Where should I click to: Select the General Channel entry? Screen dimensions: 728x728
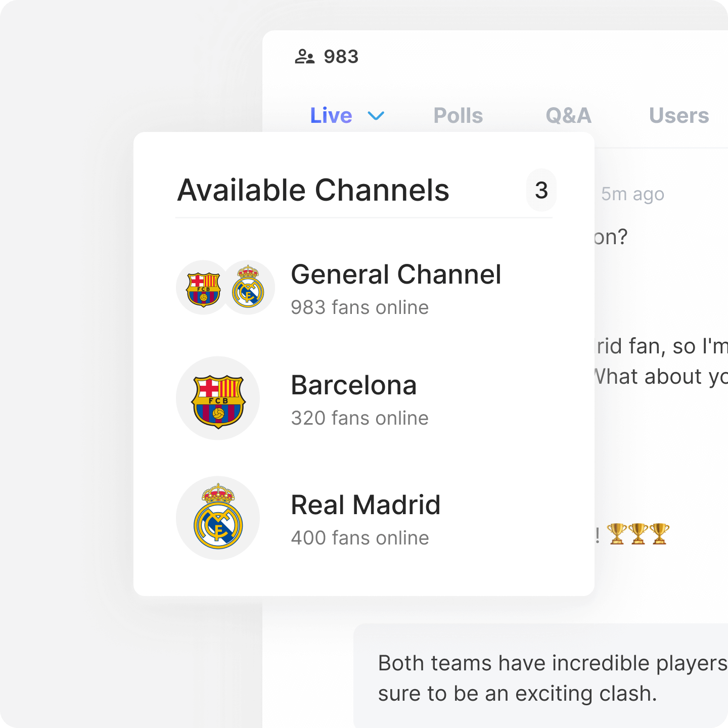point(364,288)
